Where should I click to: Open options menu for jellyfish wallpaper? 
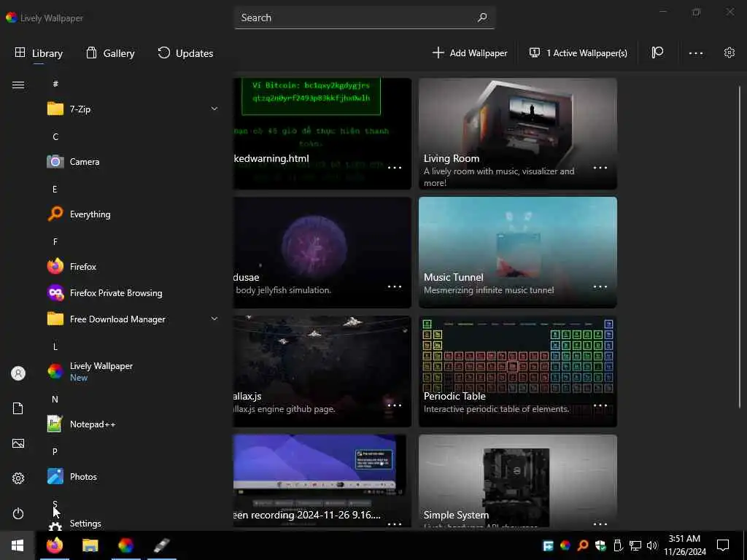tap(395, 287)
